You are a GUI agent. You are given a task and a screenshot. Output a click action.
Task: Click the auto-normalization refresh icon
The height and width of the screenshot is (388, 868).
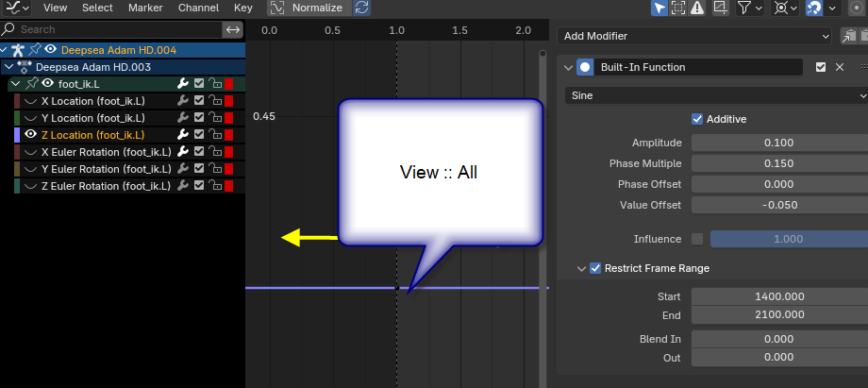point(361,8)
